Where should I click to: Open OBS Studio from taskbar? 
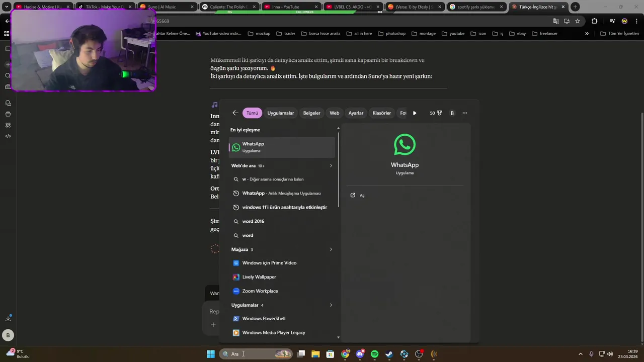pyautogui.click(x=419, y=354)
